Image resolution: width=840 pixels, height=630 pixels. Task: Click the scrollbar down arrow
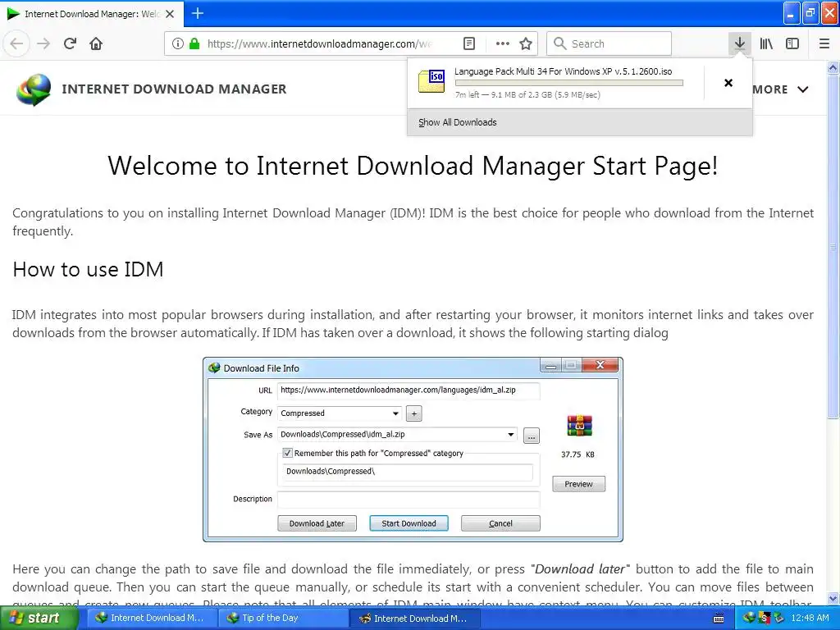[833, 598]
